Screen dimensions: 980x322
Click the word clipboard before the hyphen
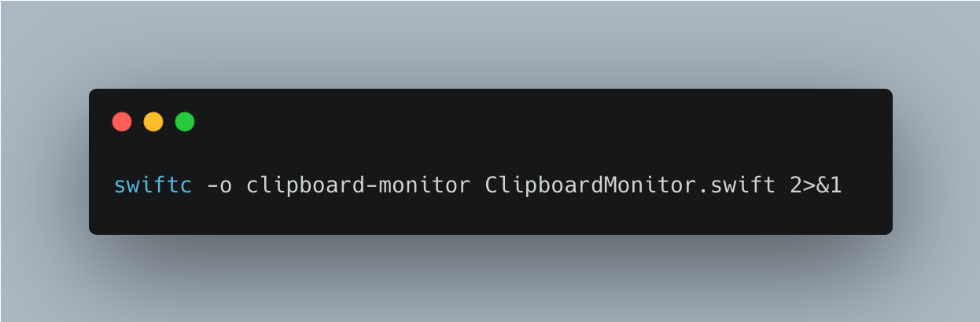[x=306, y=186]
